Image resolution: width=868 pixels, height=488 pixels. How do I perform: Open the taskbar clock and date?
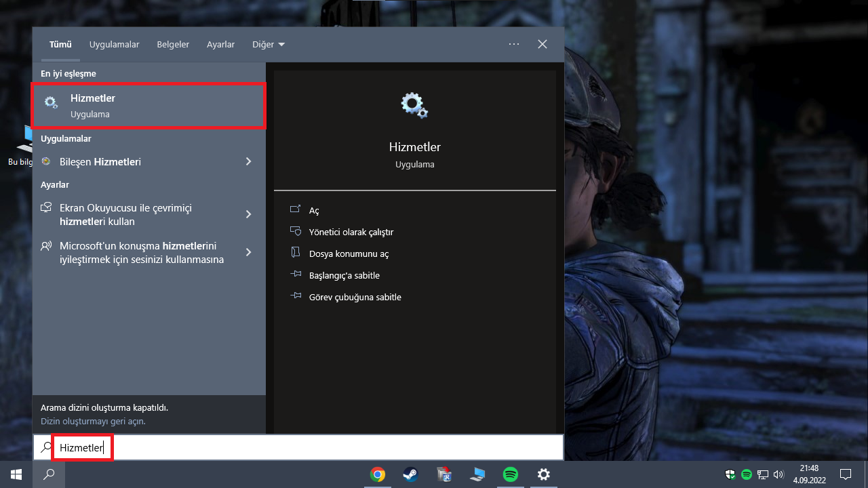coord(809,474)
